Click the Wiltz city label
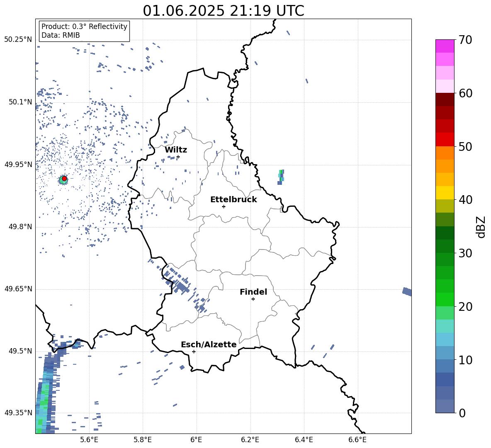This screenshot has width=491, height=448. tap(176, 150)
